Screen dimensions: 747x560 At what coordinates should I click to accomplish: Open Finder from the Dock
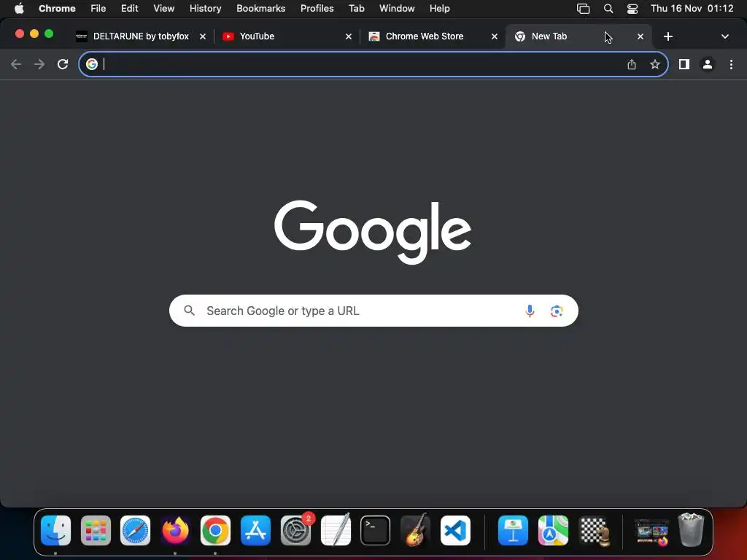click(x=55, y=530)
